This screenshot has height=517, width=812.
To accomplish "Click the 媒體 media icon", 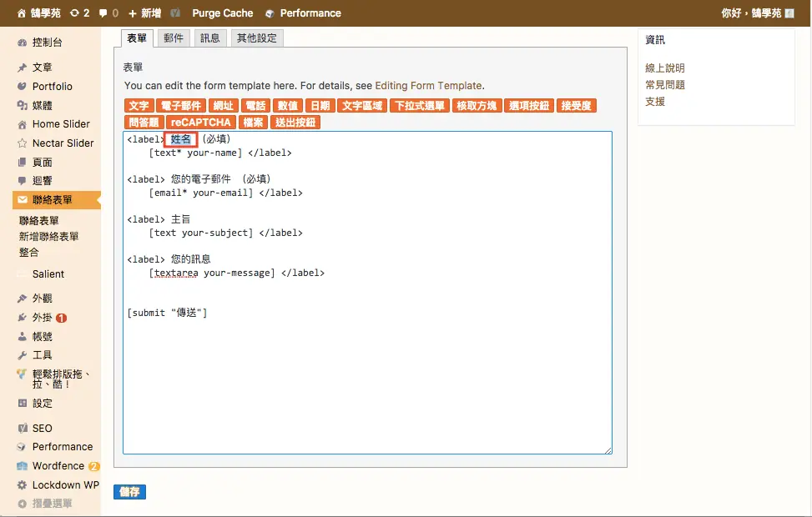I will point(22,106).
